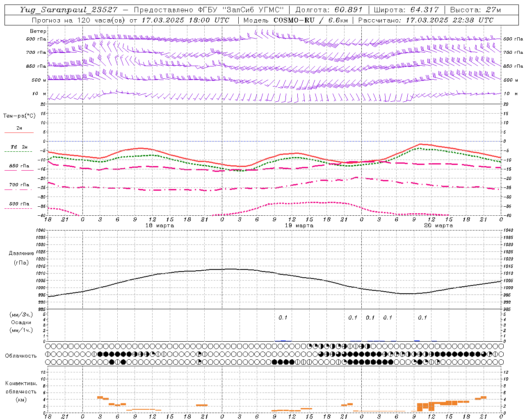Click the '0.1' precipitation value on 20 марта
Screen dimensions: 525x420
(x=422, y=317)
